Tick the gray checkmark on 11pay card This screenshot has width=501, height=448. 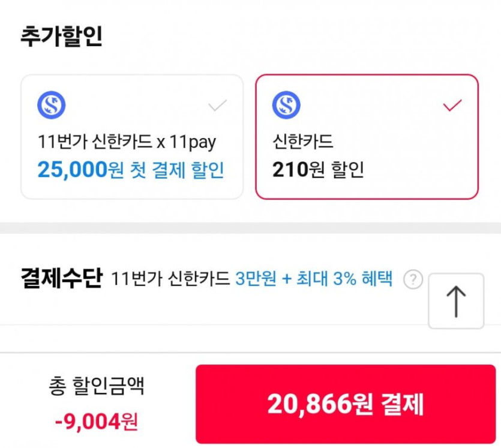(x=217, y=107)
